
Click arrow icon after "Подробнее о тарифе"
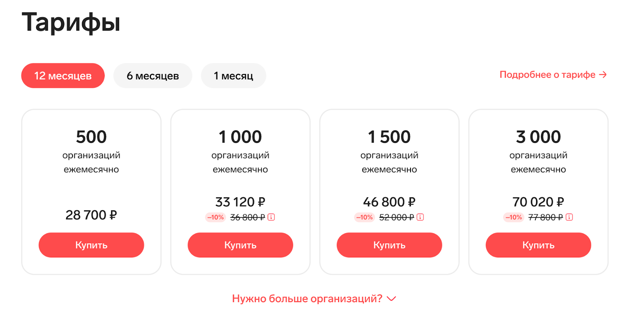coord(603,75)
